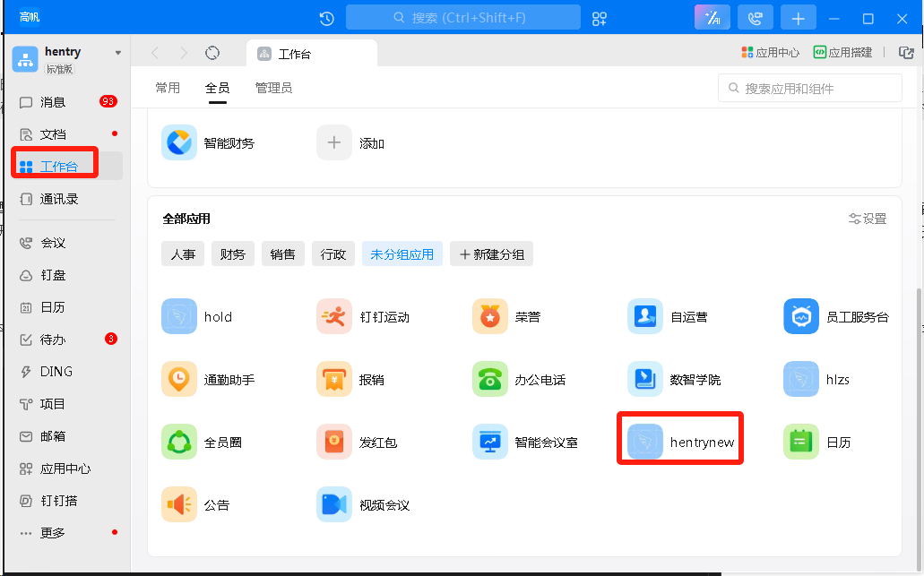The width and height of the screenshot is (924, 576).
Task: Switch to the 全员 tab
Action: point(217,88)
